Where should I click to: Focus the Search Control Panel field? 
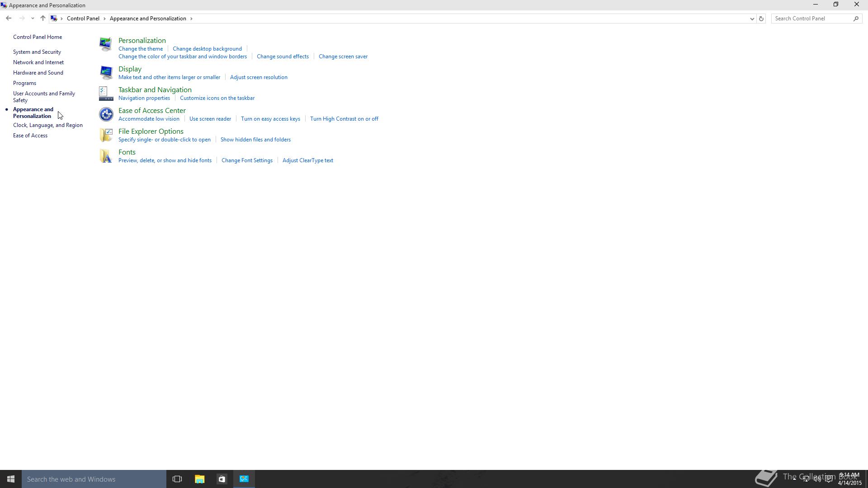pos(812,19)
